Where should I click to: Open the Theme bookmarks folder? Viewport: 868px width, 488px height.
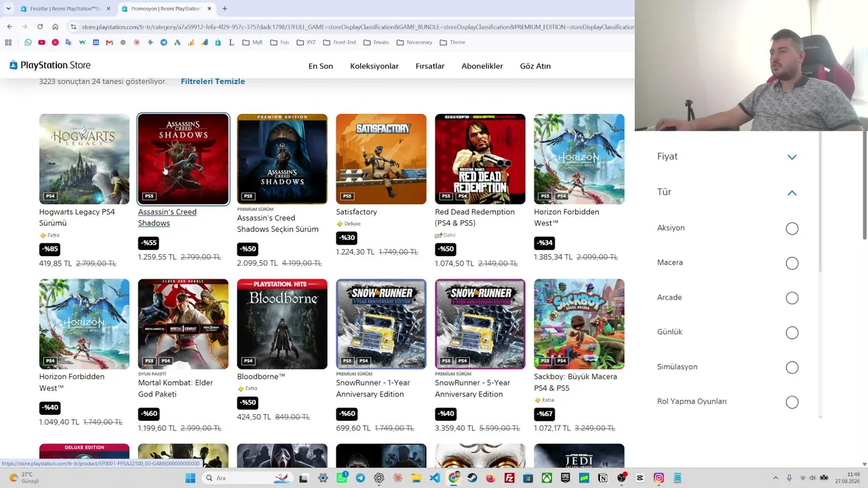click(452, 42)
